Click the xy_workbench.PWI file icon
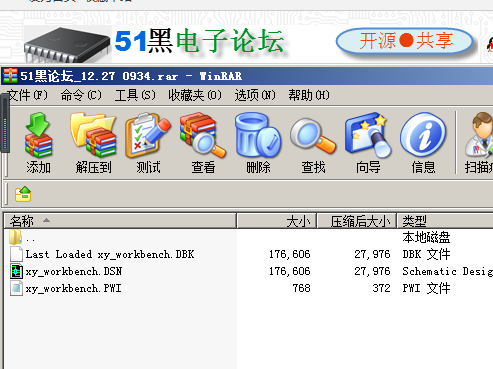493x369 pixels. pos(16,288)
